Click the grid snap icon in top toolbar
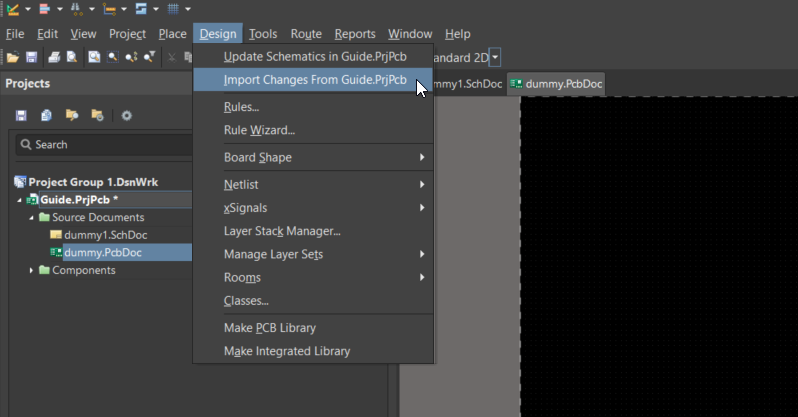Viewport: 798px width, 417px height. coord(173,10)
